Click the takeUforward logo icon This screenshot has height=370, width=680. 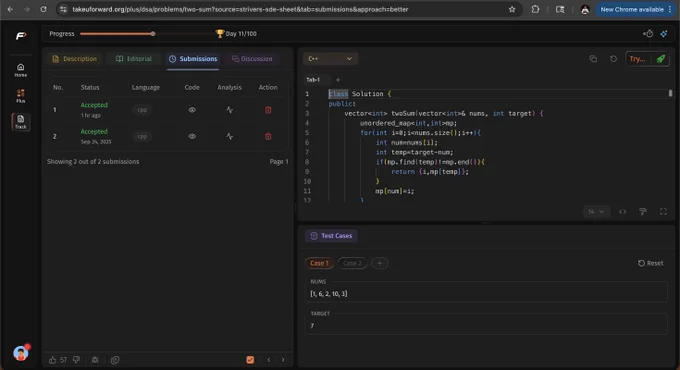[21, 36]
